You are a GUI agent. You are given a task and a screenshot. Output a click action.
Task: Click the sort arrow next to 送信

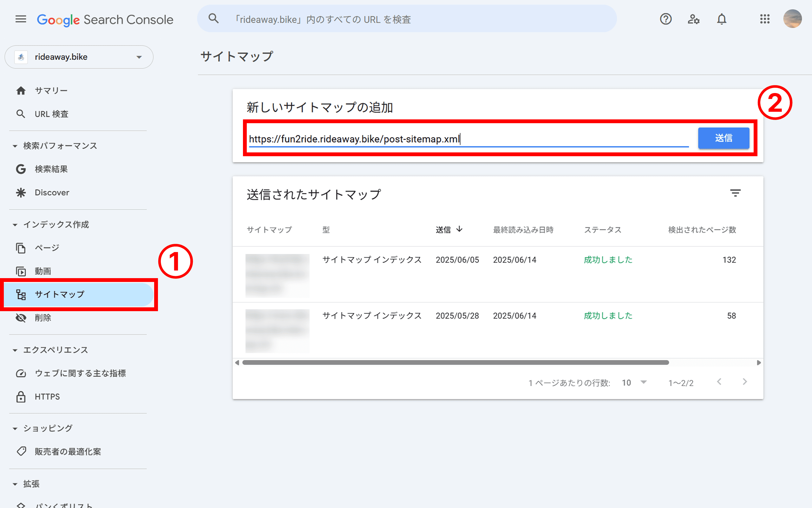[x=459, y=229]
